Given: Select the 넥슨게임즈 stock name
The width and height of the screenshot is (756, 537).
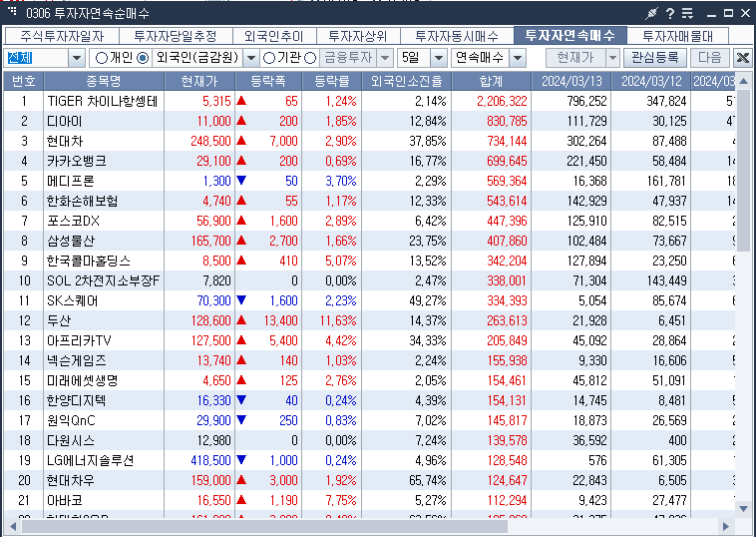Looking at the screenshot, I should pyautogui.click(x=76, y=360).
